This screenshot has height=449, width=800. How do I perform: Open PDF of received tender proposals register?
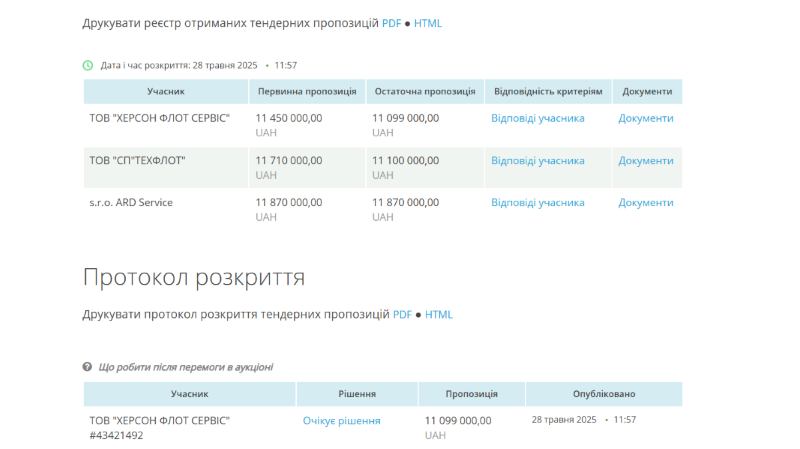(x=391, y=23)
